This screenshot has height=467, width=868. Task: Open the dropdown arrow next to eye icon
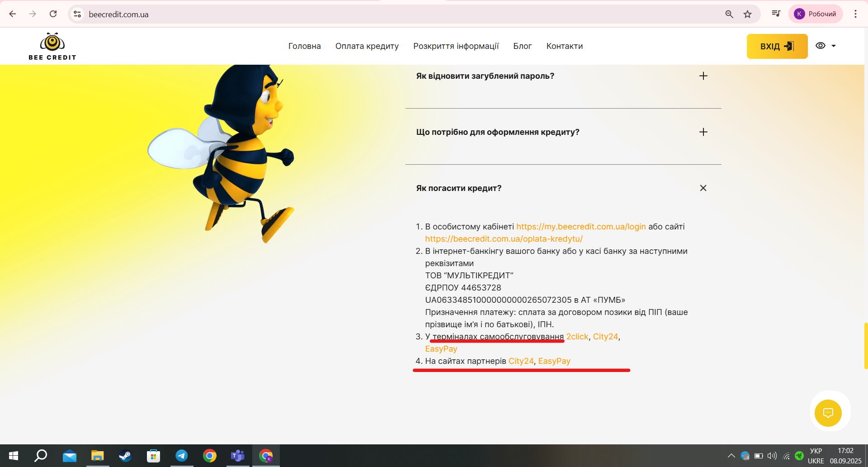(834, 46)
